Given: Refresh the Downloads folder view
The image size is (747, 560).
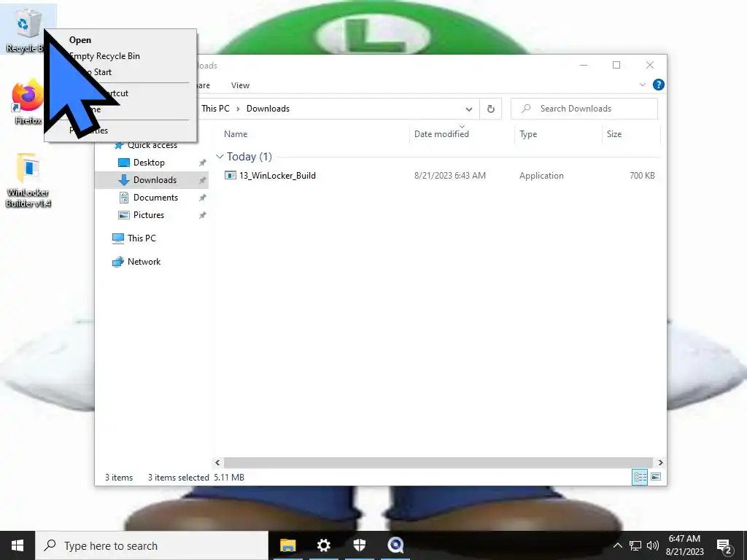Looking at the screenshot, I should (x=491, y=109).
